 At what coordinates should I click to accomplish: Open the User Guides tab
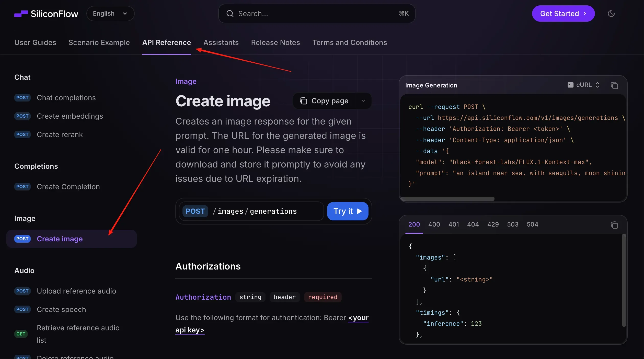[35, 42]
